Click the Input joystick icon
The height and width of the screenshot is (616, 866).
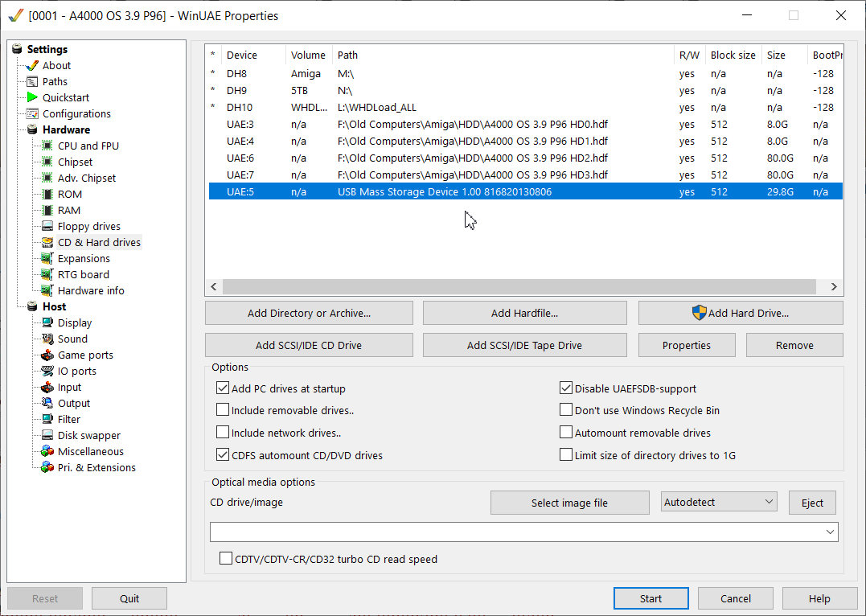coord(47,388)
